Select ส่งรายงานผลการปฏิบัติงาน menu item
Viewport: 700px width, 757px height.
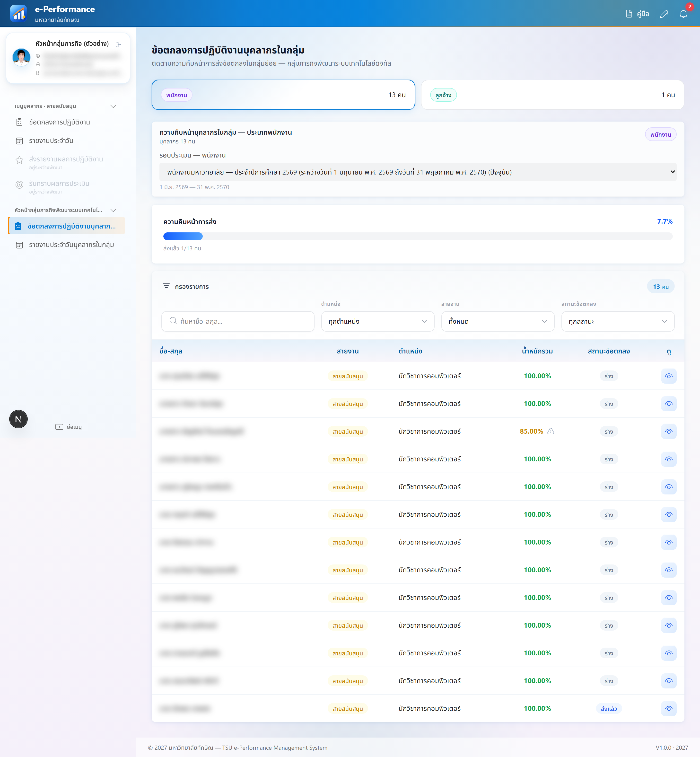click(x=67, y=162)
